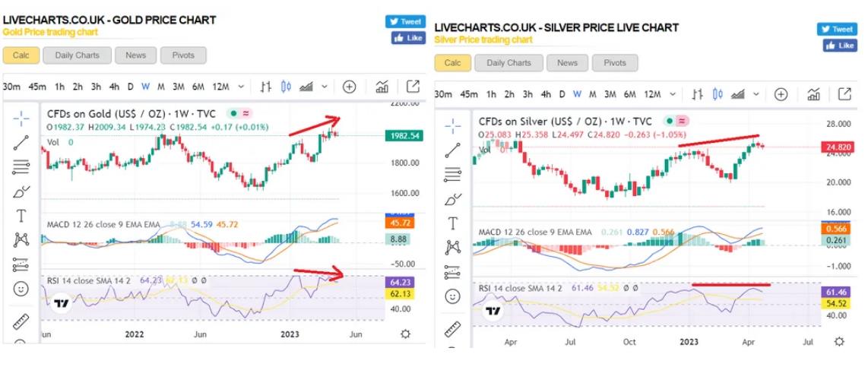Select trend line tool in silver chart
This screenshot has height=367, width=868.
(x=453, y=150)
